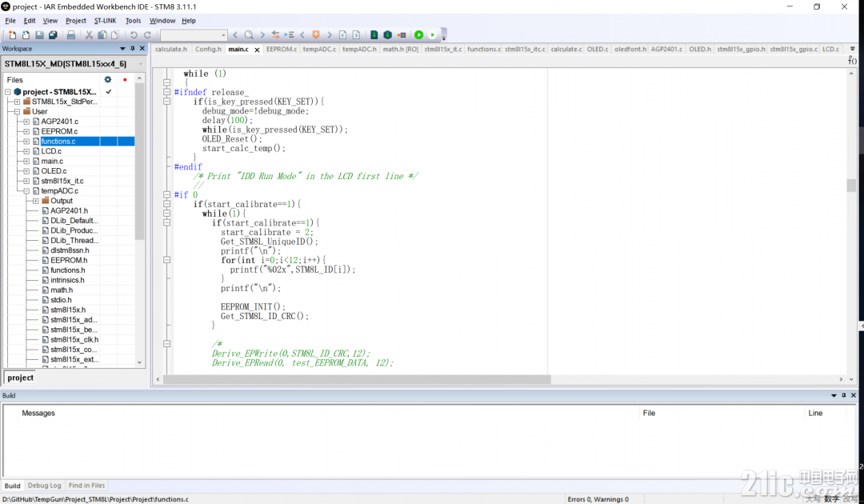This screenshot has height=504, width=864.
Task: Compile the current file from toolbar
Action: 374,34
